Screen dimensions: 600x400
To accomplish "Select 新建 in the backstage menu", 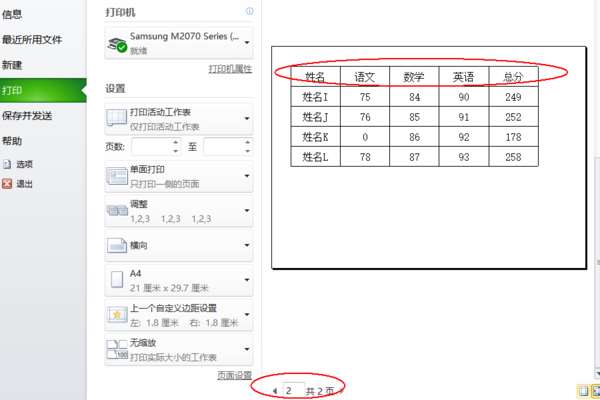I will pos(12,65).
